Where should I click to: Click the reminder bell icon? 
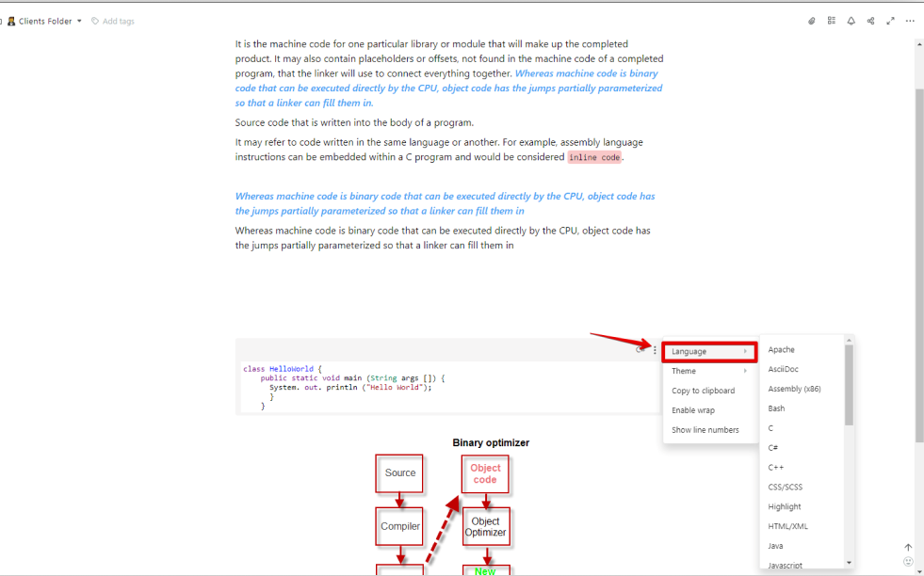[851, 21]
